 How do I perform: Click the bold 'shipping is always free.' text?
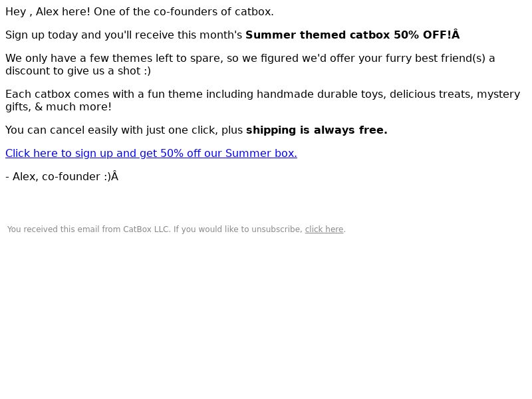coord(317,130)
